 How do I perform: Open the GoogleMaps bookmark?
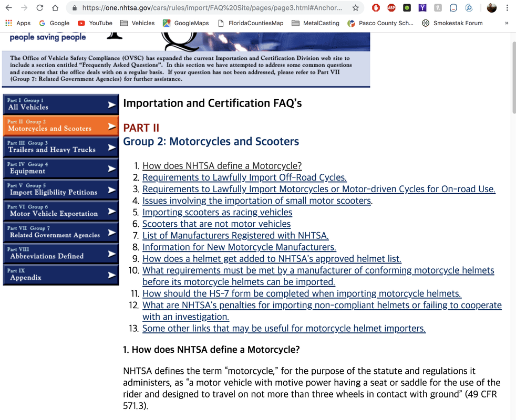[186, 23]
